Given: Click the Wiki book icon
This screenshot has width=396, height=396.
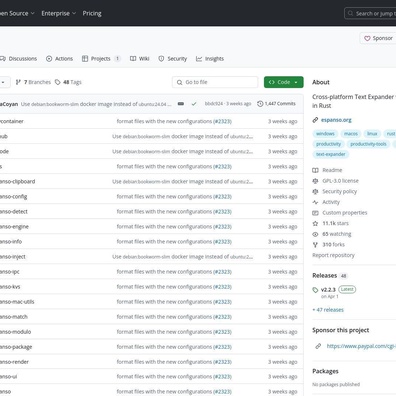Looking at the screenshot, I should point(133,59).
